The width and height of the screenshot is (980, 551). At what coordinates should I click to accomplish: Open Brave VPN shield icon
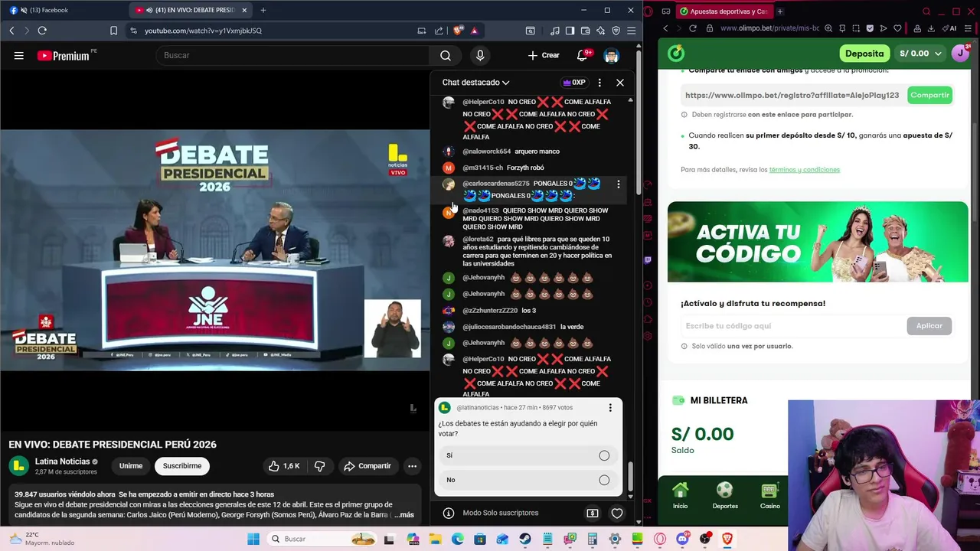(x=616, y=31)
